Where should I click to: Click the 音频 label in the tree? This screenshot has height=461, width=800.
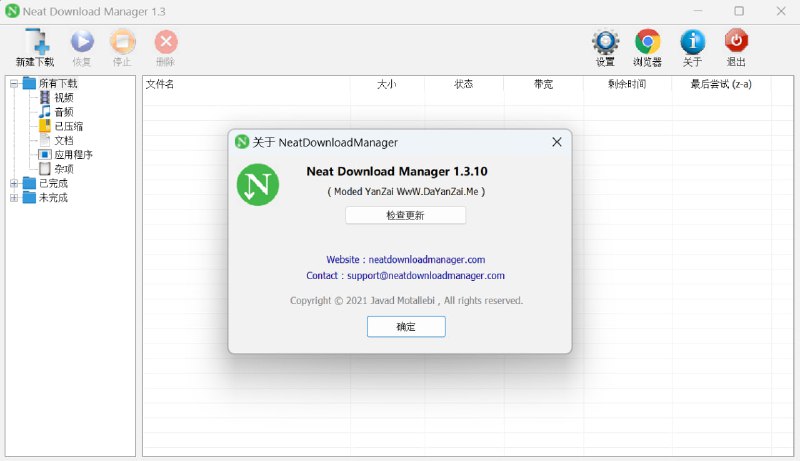[x=64, y=112]
